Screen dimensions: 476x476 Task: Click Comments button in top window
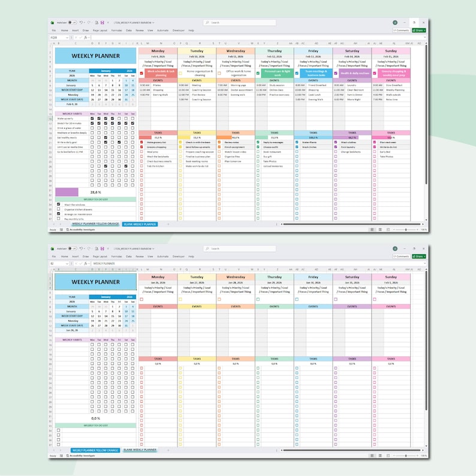point(401,31)
